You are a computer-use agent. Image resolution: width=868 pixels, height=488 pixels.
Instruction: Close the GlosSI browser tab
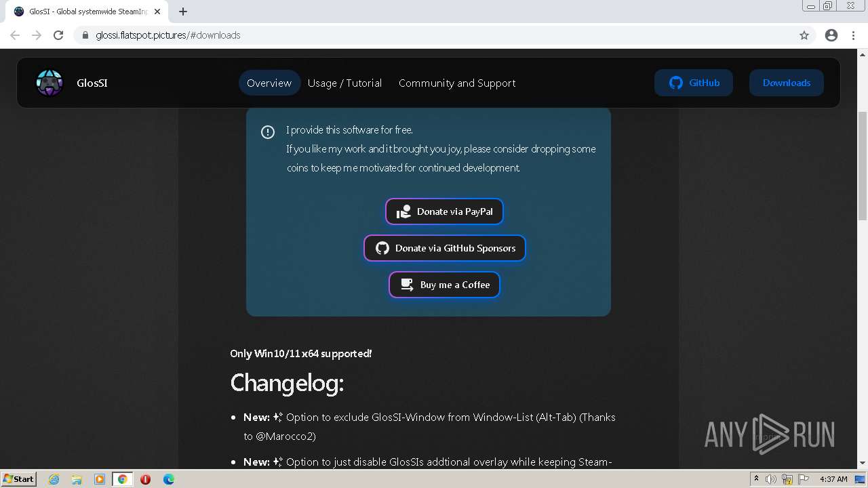click(x=157, y=12)
